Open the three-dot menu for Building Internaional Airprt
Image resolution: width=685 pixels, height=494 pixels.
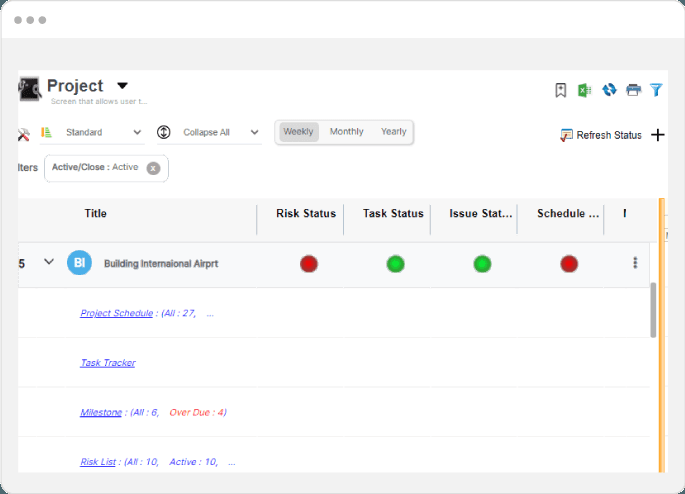coord(635,263)
